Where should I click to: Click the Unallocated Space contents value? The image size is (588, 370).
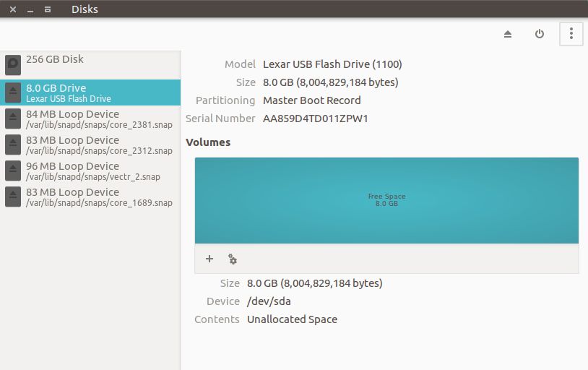pos(292,319)
